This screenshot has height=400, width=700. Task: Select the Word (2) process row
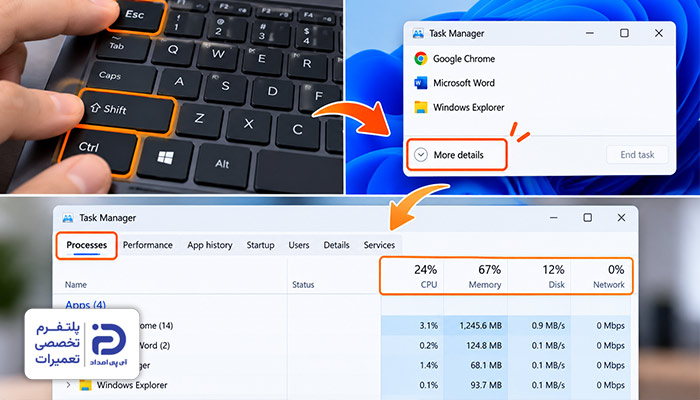coord(342,346)
